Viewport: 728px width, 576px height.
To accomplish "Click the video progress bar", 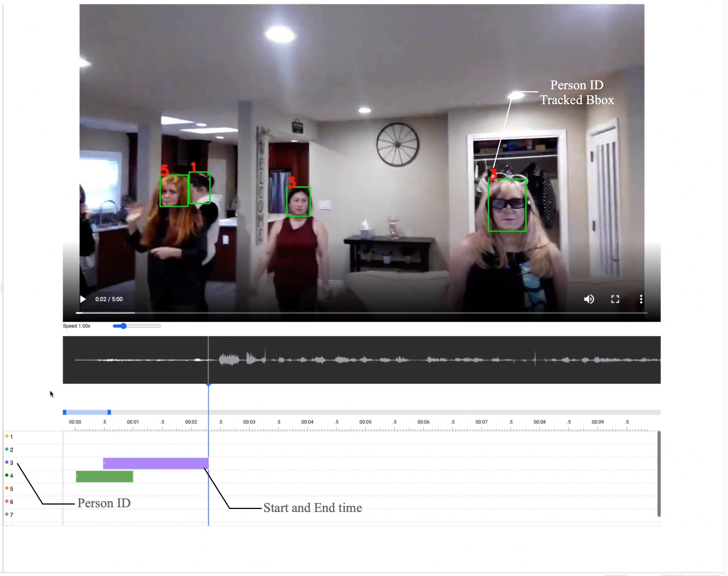I will click(x=361, y=313).
